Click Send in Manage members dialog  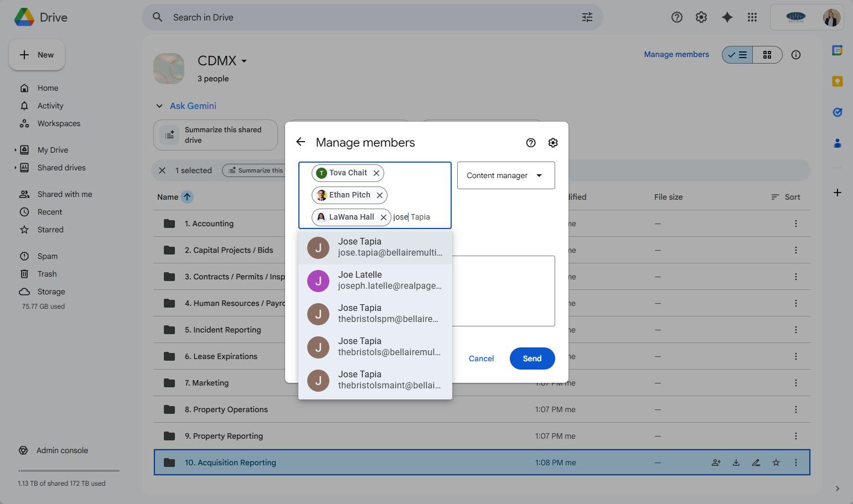[532, 358]
